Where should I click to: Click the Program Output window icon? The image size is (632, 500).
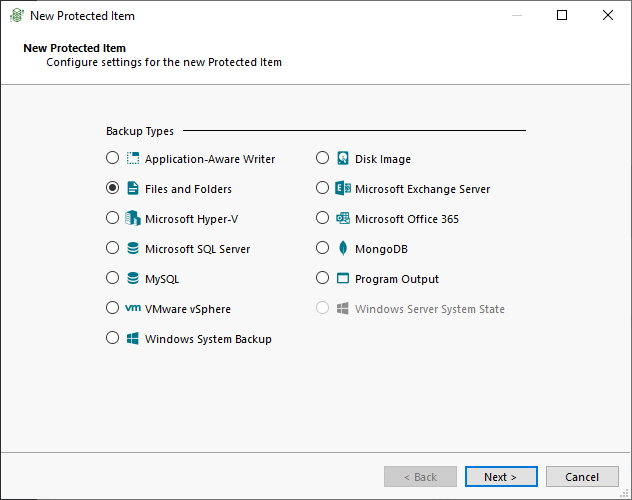click(x=343, y=278)
